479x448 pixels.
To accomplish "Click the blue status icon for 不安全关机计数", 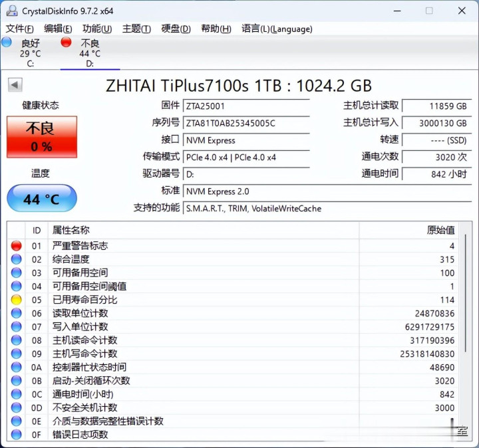I will [x=16, y=407].
